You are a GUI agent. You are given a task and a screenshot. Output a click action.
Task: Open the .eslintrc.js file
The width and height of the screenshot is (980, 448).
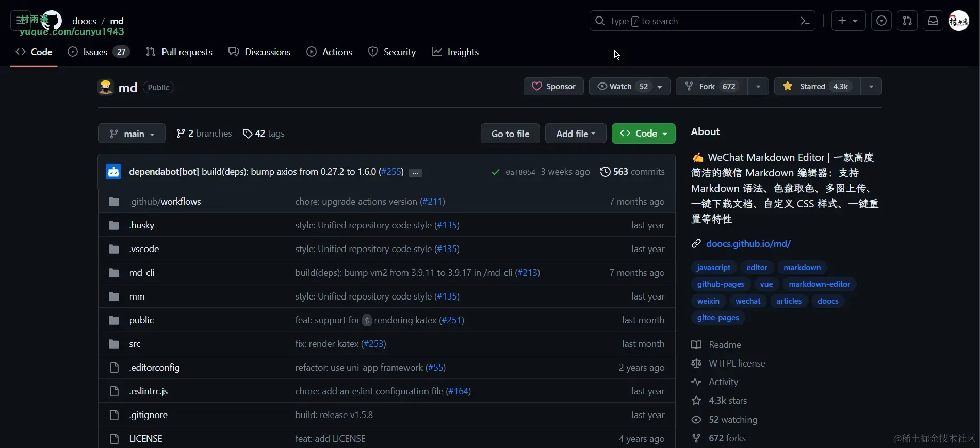tap(149, 391)
